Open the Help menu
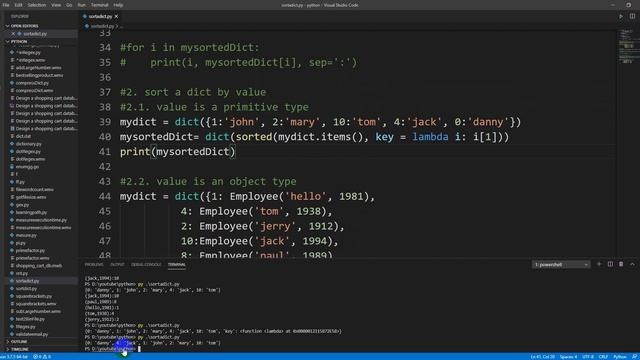Image resolution: width=640 pixels, height=360 pixels. pos(118,5)
